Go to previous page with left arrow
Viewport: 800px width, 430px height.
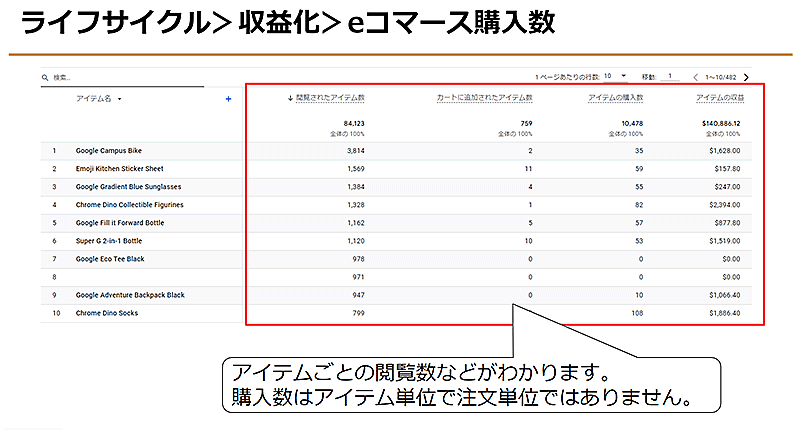696,77
